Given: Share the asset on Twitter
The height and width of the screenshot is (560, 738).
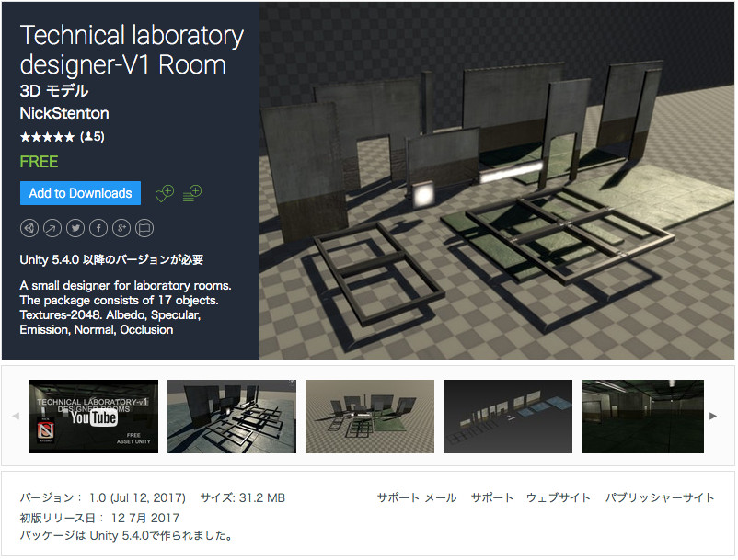Looking at the screenshot, I should click(75, 229).
